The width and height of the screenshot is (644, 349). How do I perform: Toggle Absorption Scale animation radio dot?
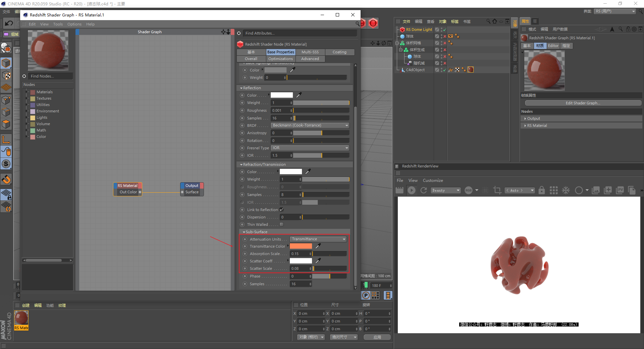[x=245, y=253]
